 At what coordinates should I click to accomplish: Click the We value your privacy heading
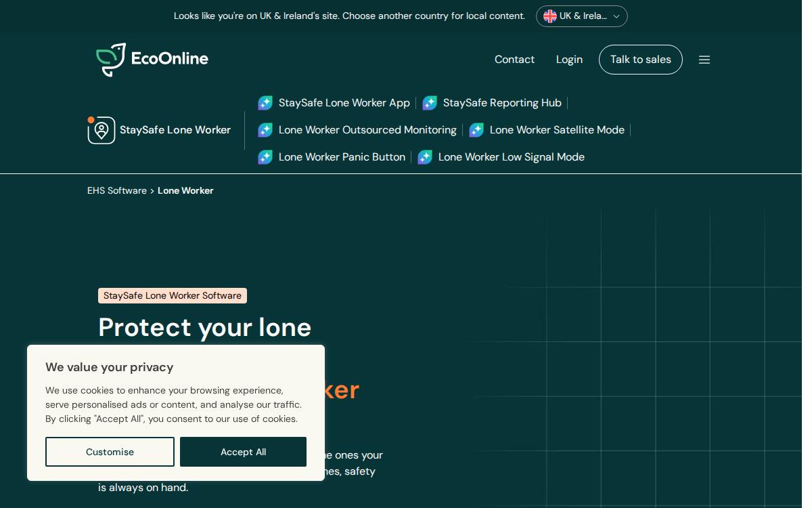(x=110, y=367)
